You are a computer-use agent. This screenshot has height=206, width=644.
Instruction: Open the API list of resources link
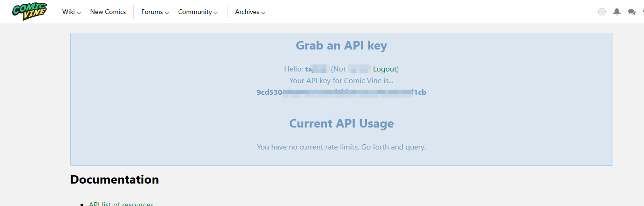point(121,204)
